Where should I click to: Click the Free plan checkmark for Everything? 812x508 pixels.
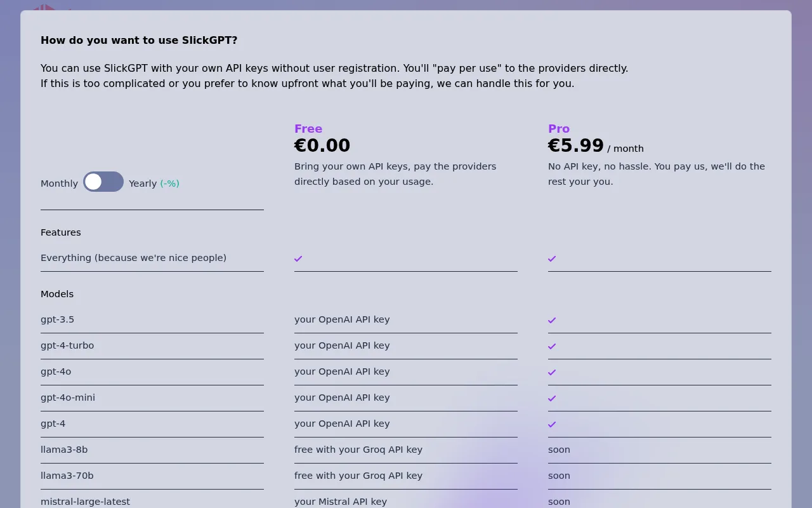click(x=298, y=258)
